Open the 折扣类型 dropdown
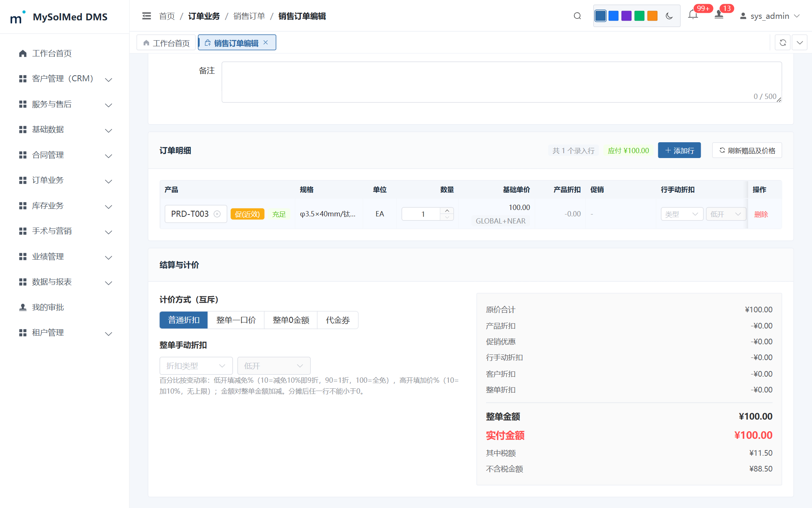812x508 pixels. point(196,366)
